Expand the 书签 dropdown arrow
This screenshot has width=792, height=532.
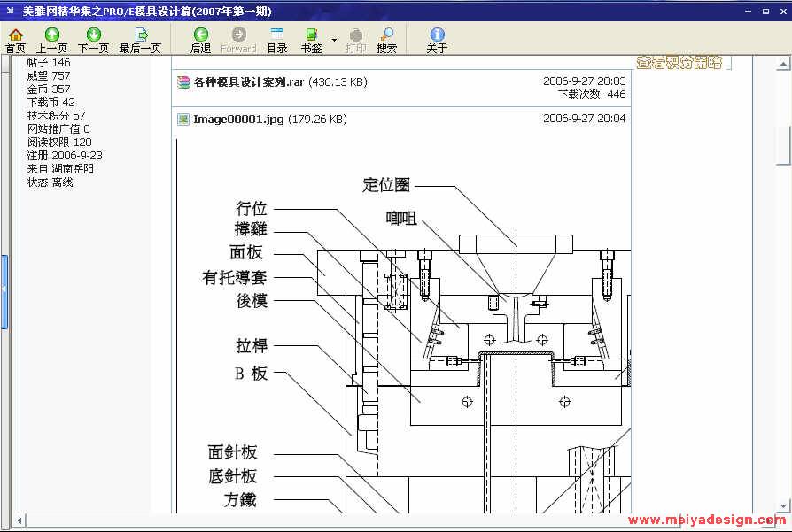[x=334, y=40]
